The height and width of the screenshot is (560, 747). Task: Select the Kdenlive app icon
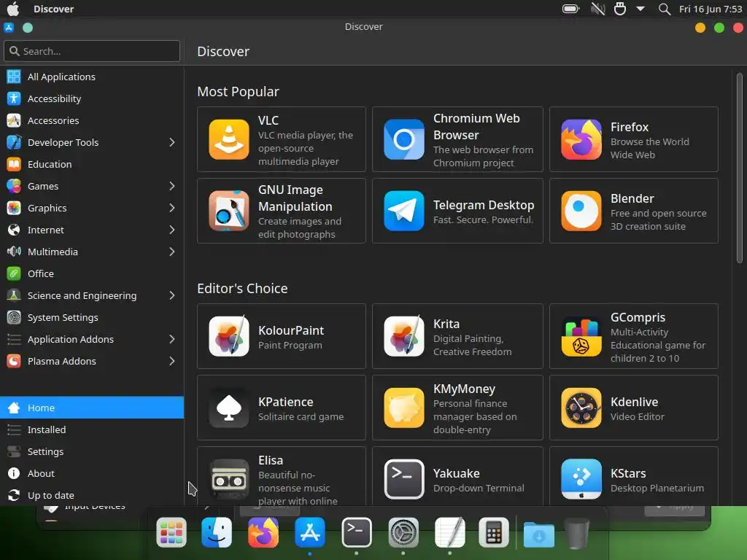[x=581, y=408]
